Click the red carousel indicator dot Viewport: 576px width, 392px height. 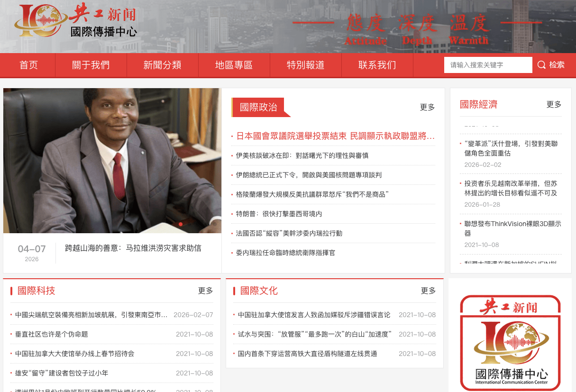(181, 224)
